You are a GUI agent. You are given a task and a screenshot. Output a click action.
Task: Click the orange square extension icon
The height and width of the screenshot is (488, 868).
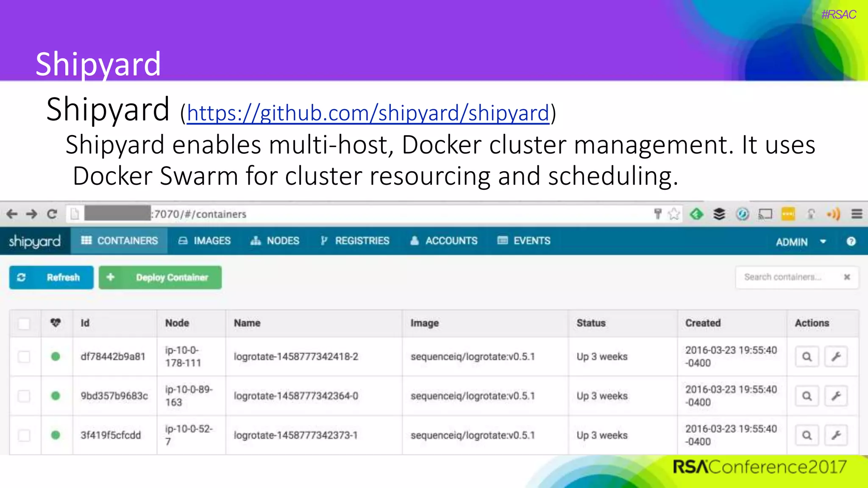click(788, 214)
